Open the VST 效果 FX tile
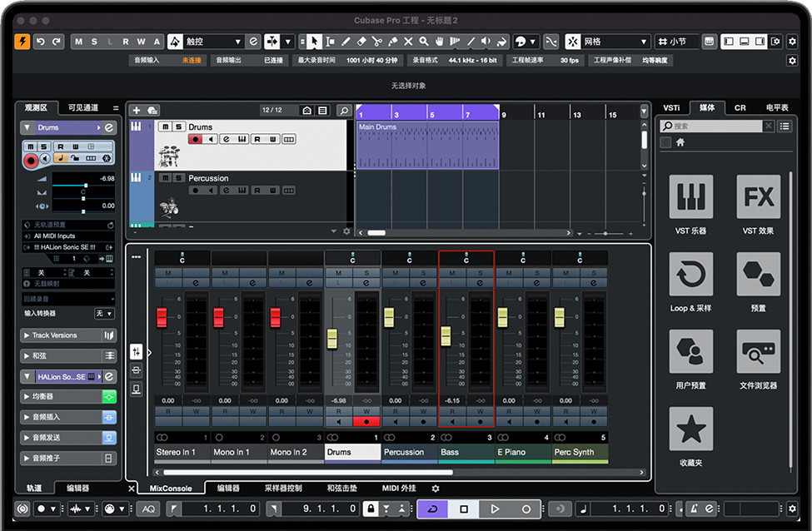 coord(758,196)
